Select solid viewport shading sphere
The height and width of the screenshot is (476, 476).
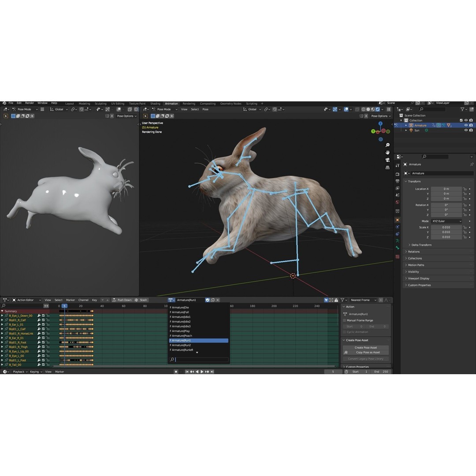(x=368, y=109)
